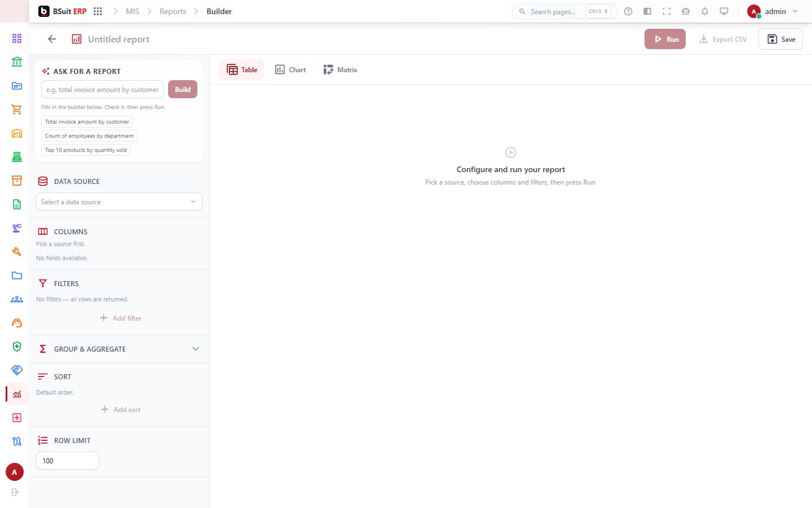
Task: Open the warehouse module icon
Action: point(17,133)
